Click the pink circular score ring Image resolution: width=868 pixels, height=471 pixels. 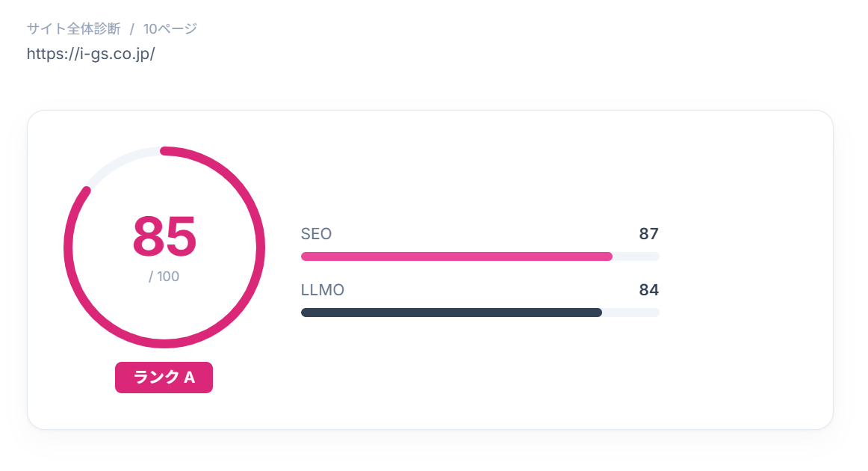260,247
